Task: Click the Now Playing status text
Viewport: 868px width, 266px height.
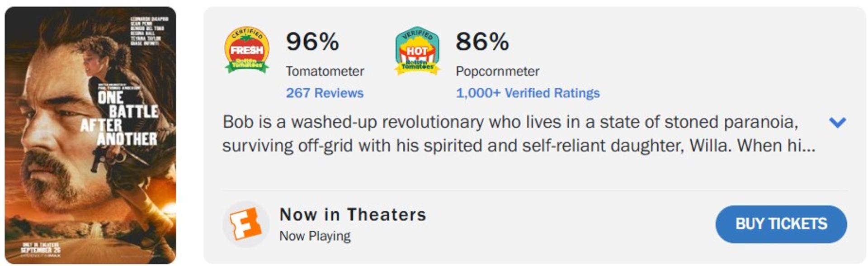Action: point(315,236)
